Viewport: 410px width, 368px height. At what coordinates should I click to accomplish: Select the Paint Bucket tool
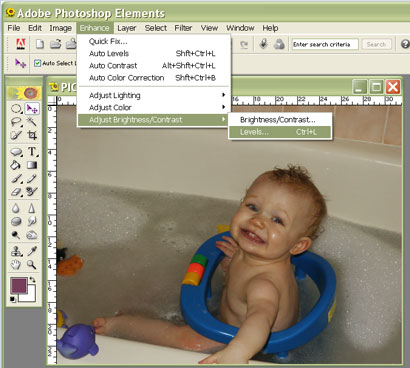pos(16,165)
